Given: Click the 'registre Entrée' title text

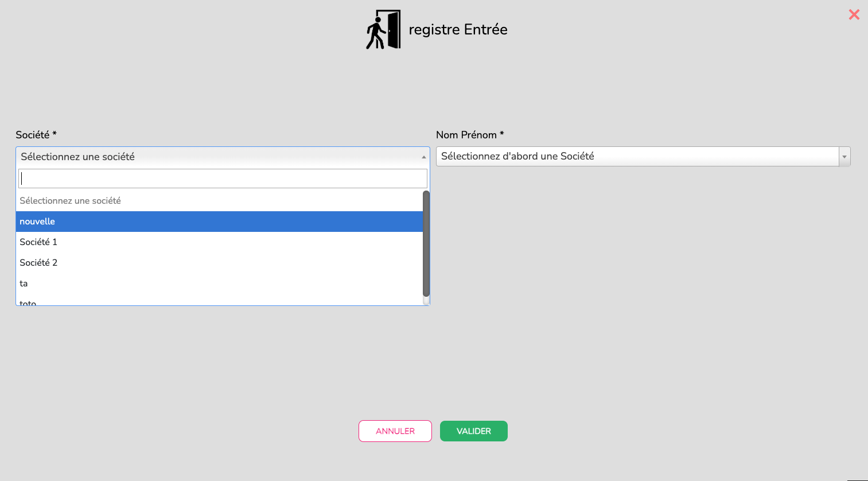Looking at the screenshot, I should [458, 30].
